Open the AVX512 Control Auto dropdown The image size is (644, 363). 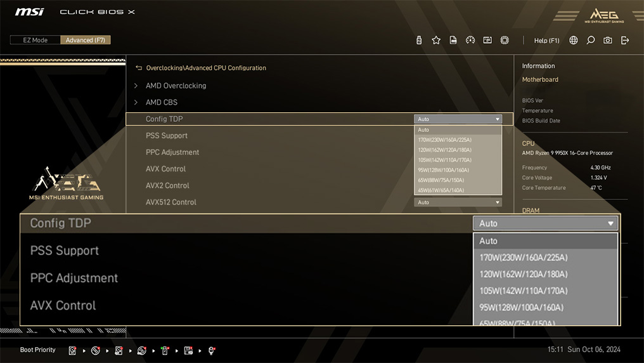coord(458,202)
